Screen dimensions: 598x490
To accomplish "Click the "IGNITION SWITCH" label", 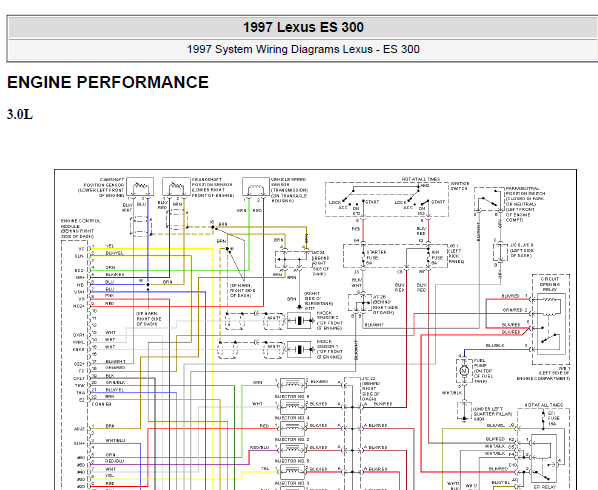I will point(460,186).
